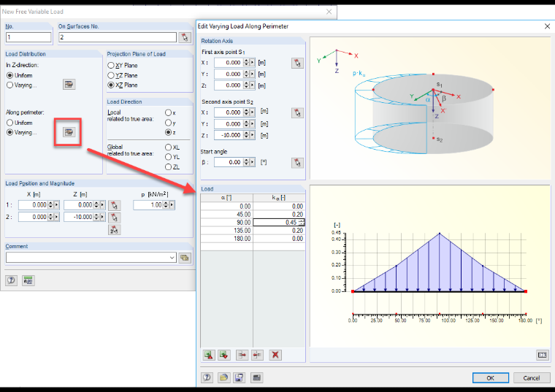Insert row icon below Load table
The width and height of the screenshot is (555, 392).
point(242,355)
